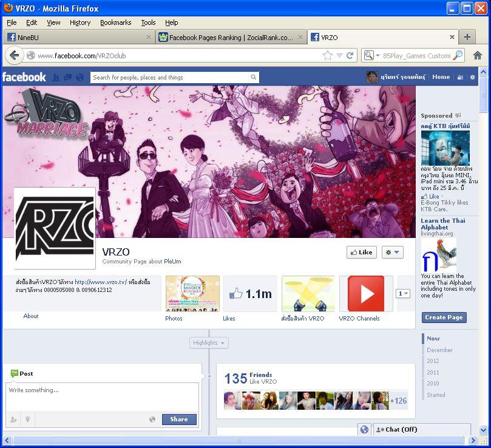This screenshot has height=448, width=491.
Task: Switch to the Facebook Pages Ranking tab
Action: (x=231, y=37)
